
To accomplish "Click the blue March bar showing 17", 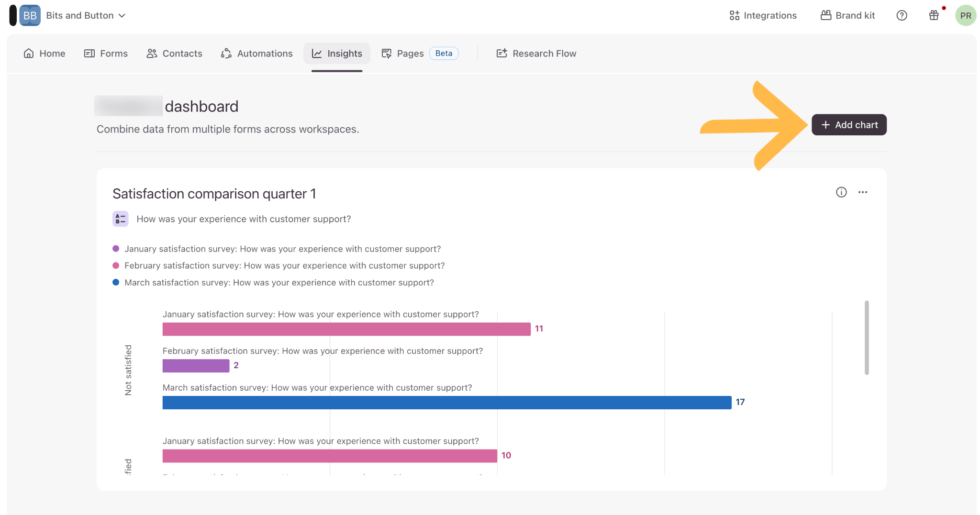I will coord(447,403).
